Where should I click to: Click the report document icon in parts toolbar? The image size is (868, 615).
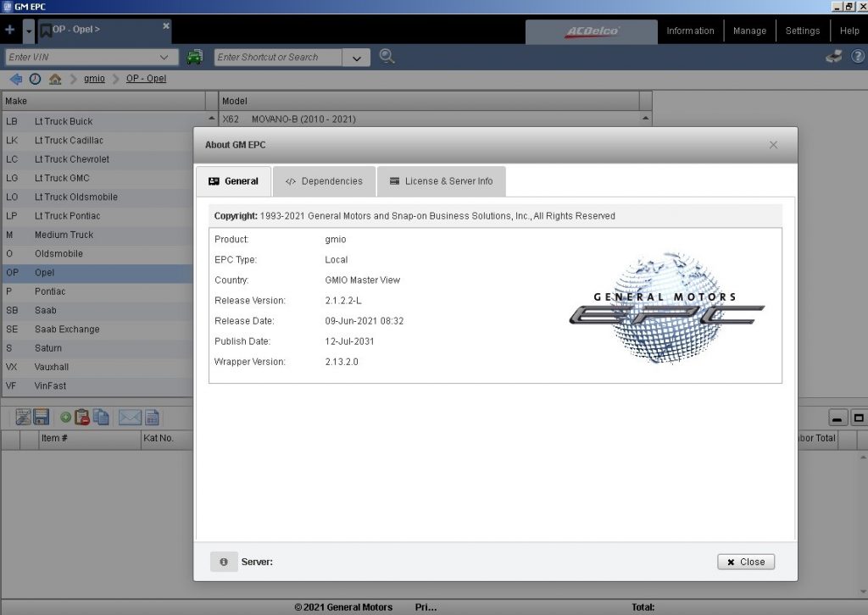click(153, 417)
